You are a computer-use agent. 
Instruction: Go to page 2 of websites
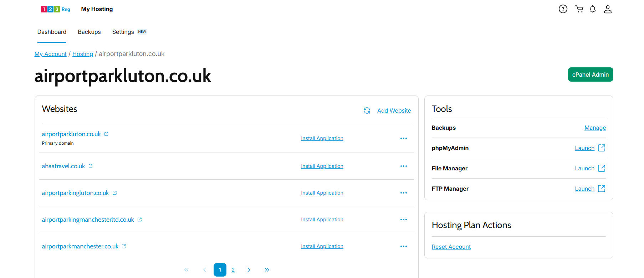(233, 270)
